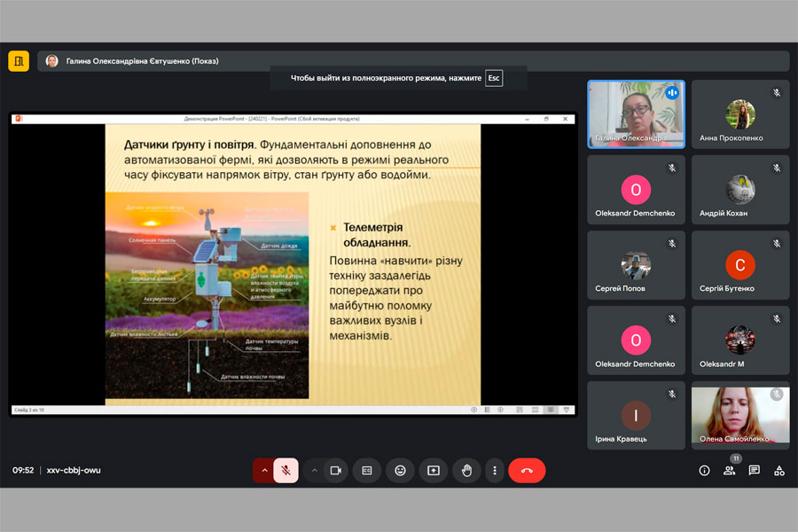The height and width of the screenshot is (532, 798).
Task: Click the Esc key hint button
Action: (494, 78)
